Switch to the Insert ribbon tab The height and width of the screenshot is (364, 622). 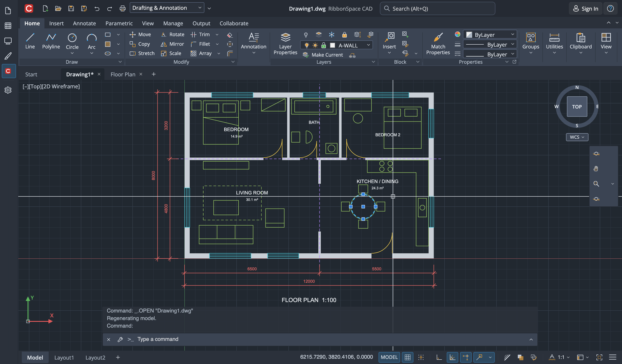click(x=56, y=23)
